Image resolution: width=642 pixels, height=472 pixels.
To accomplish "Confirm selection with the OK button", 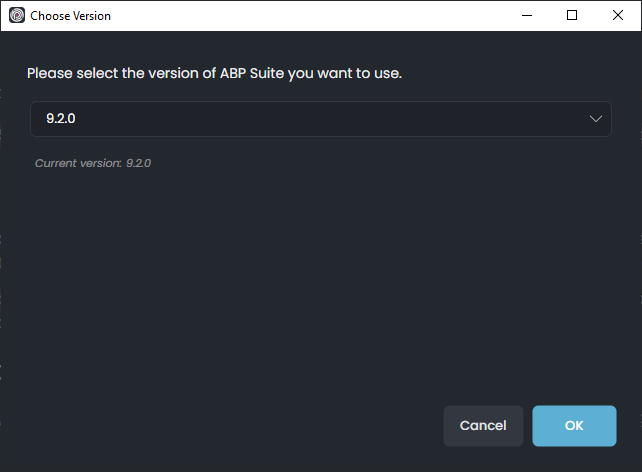I will 574,425.
